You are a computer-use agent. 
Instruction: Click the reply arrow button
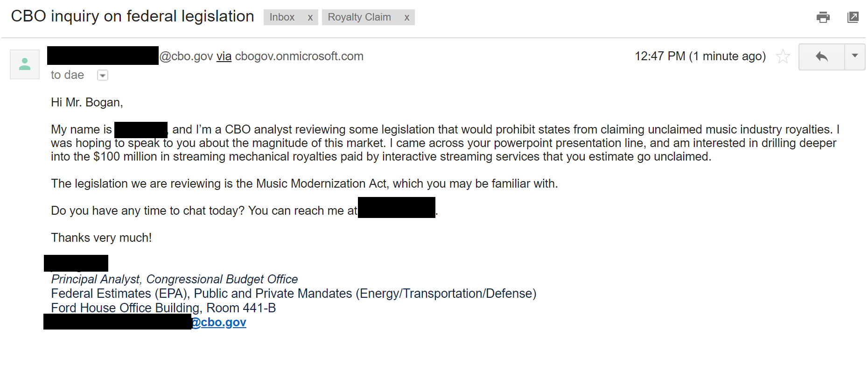[822, 57]
